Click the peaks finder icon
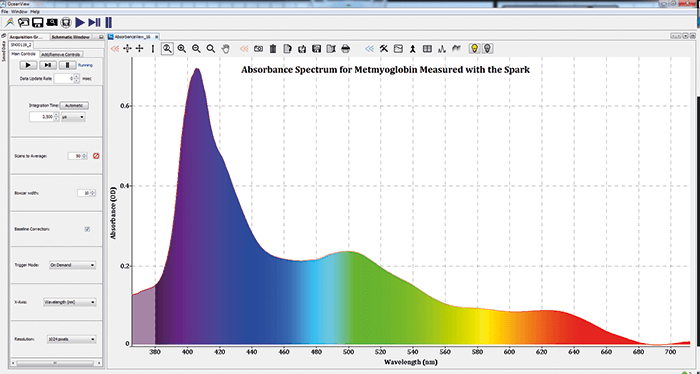Screen dimensions: 700x374 [x=442, y=49]
